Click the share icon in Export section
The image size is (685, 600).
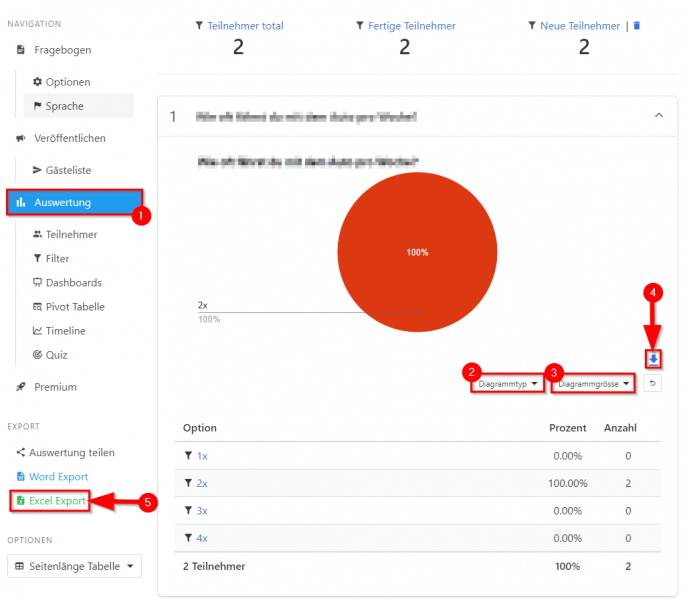coord(21,452)
